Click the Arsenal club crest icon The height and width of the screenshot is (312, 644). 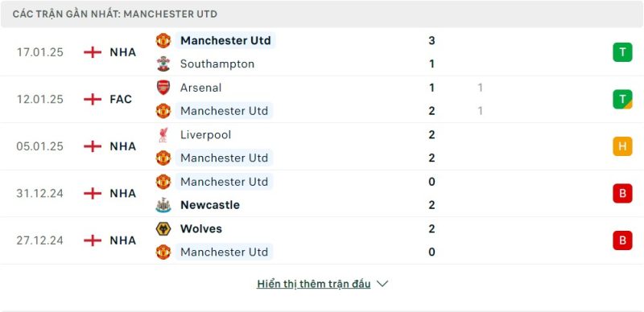163,88
